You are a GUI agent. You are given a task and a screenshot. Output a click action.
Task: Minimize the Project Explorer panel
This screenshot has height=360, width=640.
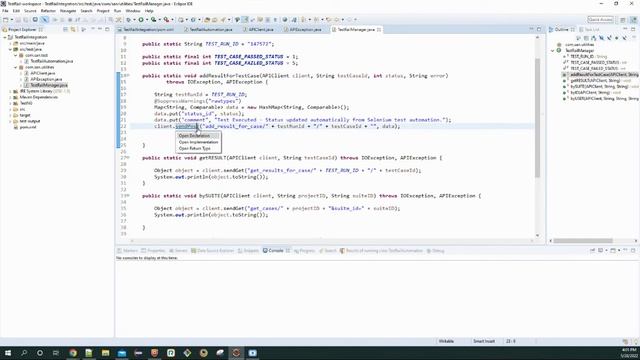tap(100, 29)
